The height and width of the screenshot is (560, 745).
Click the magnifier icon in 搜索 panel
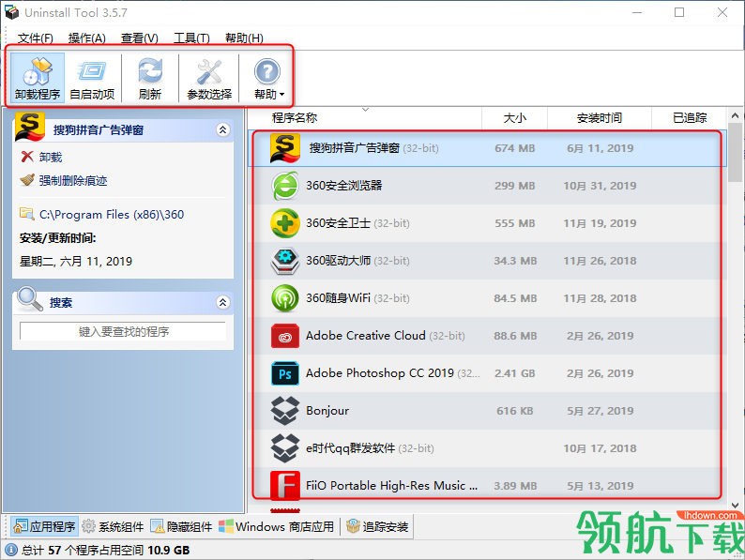pyautogui.click(x=30, y=299)
